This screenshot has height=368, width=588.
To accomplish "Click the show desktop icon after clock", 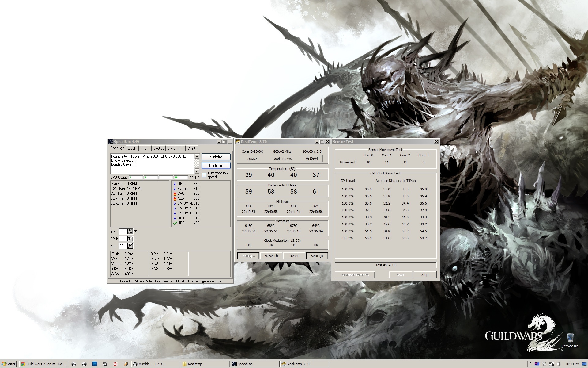I will 584,364.
